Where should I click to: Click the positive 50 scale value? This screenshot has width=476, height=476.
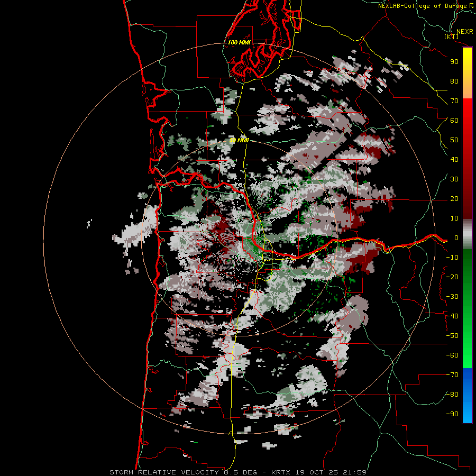click(454, 140)
